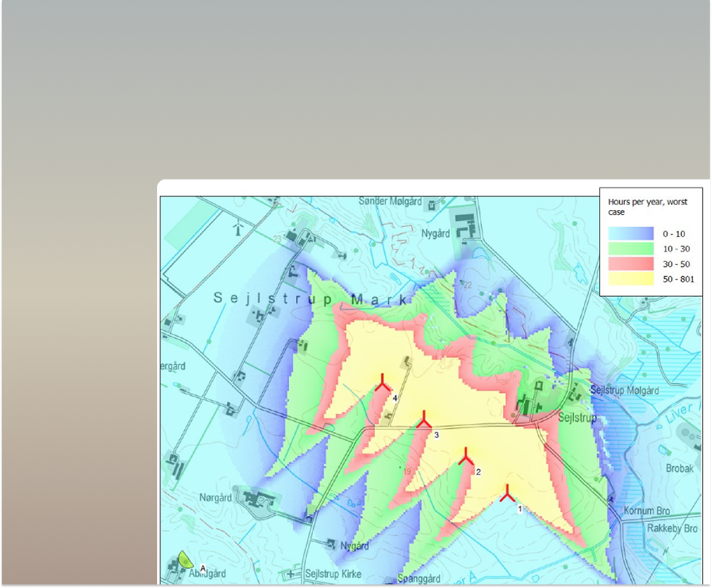
Task: Select wind turbine marker 3
Action: click(424, 419)
